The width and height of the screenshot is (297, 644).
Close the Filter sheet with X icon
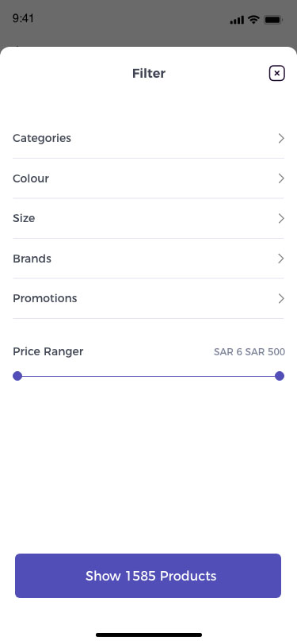277,74
